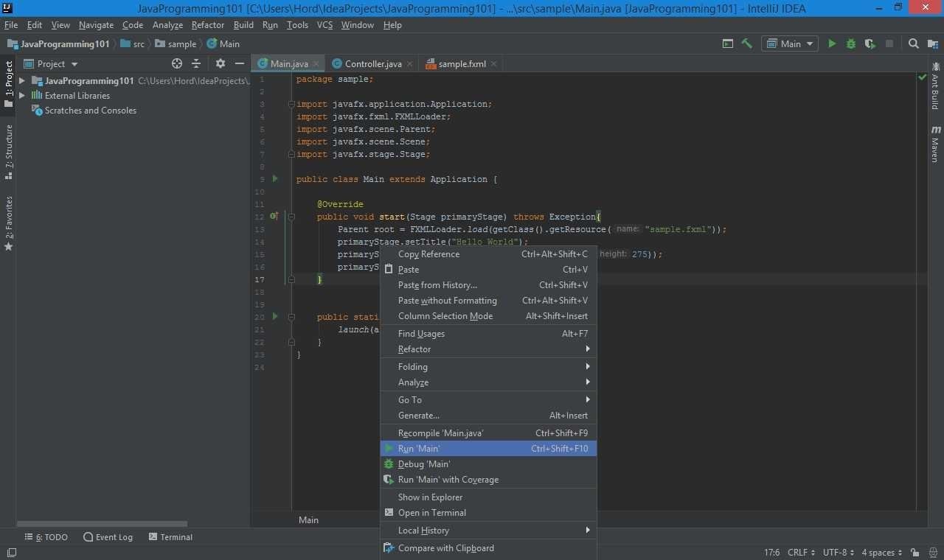The image size is (944, 560).
Task: Collapse the start method fold on line 12
Action: [x=291, y=217]
